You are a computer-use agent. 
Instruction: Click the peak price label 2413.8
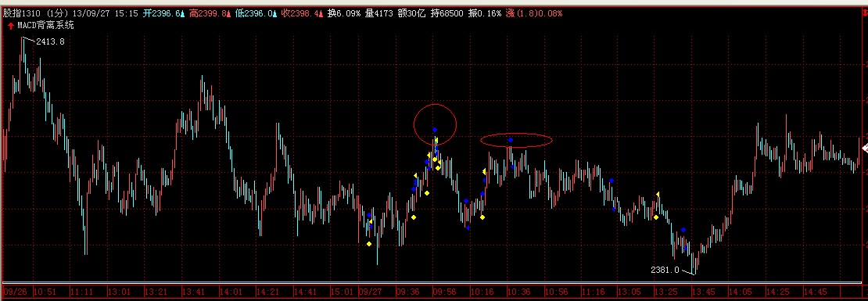click(x=50, y=41)
